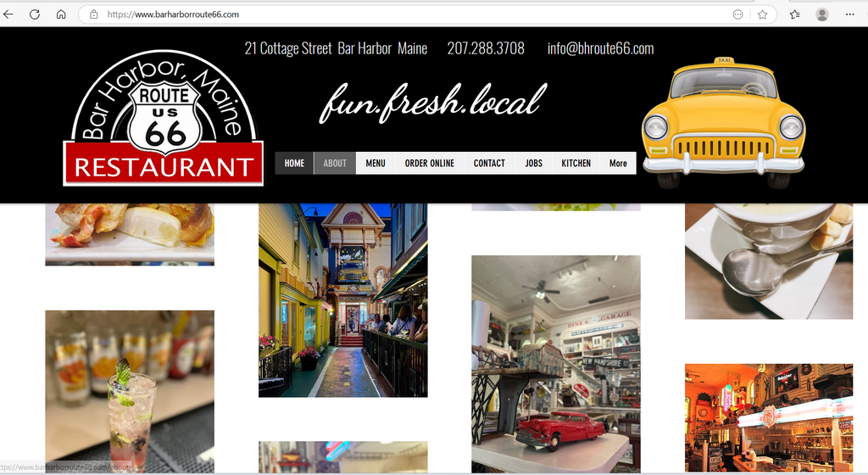Click the email address info@bhroute66.com
The image size is (868, 475).
(600, 48)
